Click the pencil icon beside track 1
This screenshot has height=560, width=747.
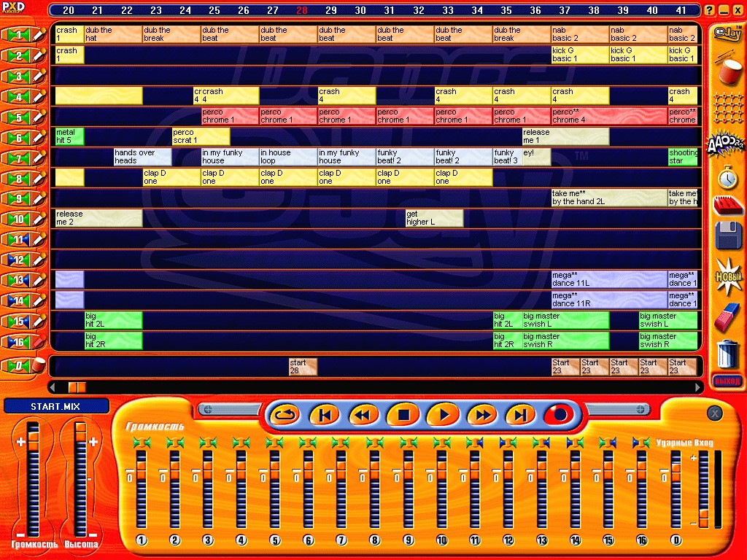coord(39,35)
